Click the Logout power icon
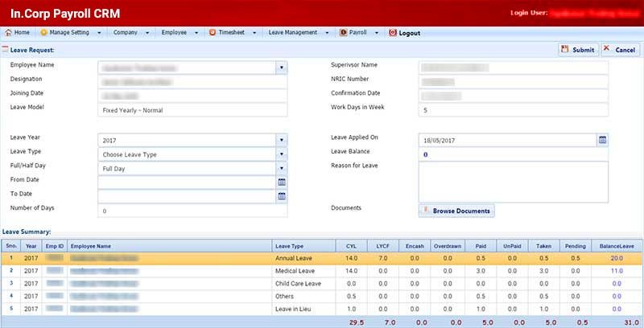 [x=393, y=33]
